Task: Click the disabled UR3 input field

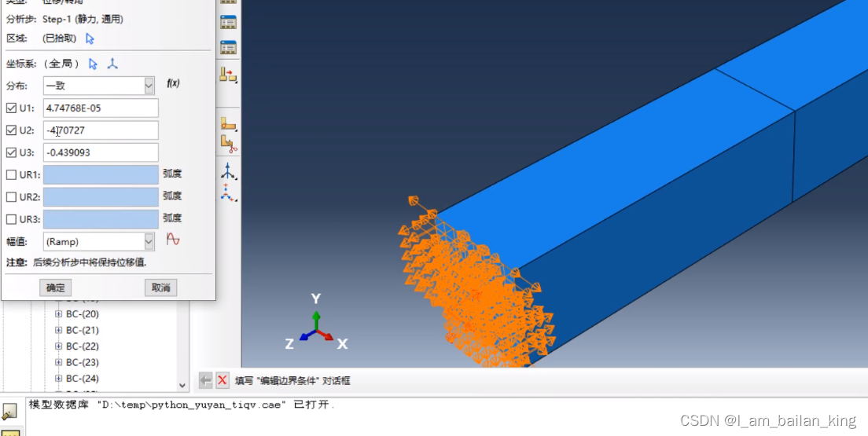Action: tap(101, 218)
